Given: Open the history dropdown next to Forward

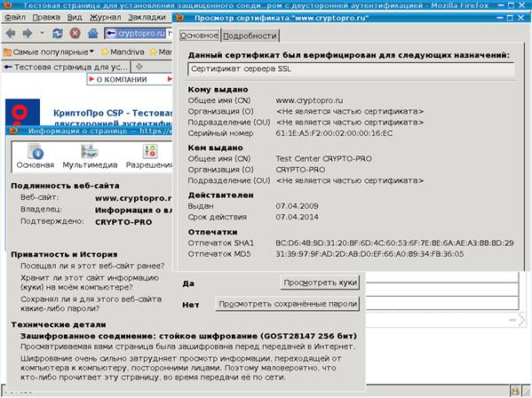Looking at the screenshot, I should point(42,33).
